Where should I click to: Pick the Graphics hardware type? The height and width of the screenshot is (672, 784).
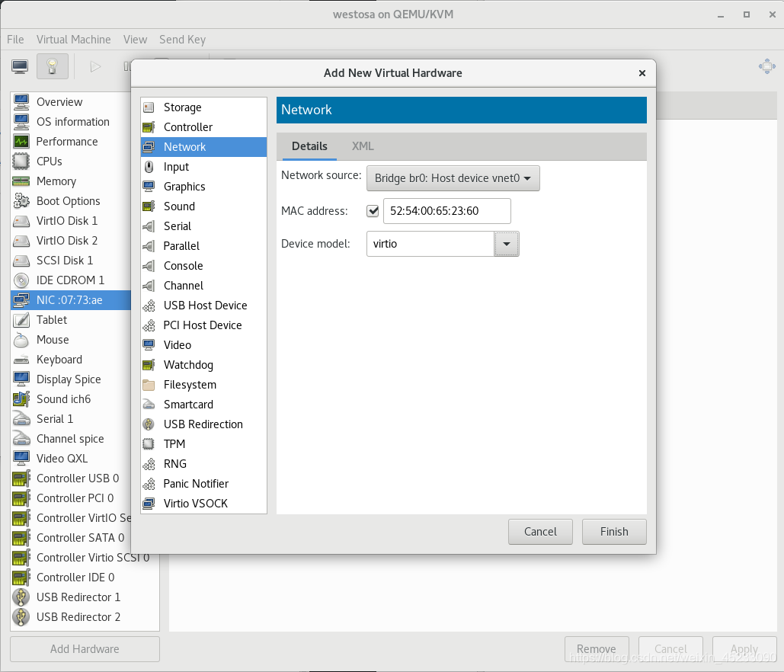tap(184, 187)
